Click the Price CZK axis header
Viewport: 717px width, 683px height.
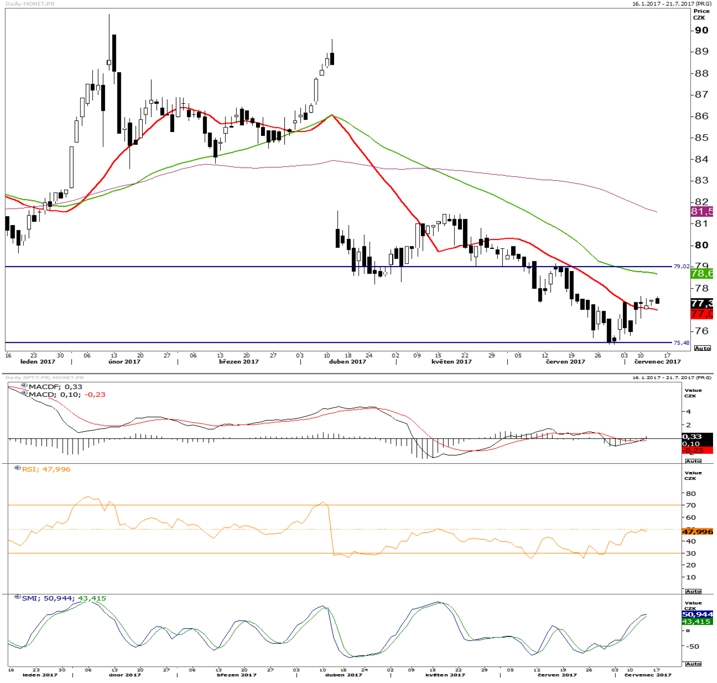(x=701, y=14)
